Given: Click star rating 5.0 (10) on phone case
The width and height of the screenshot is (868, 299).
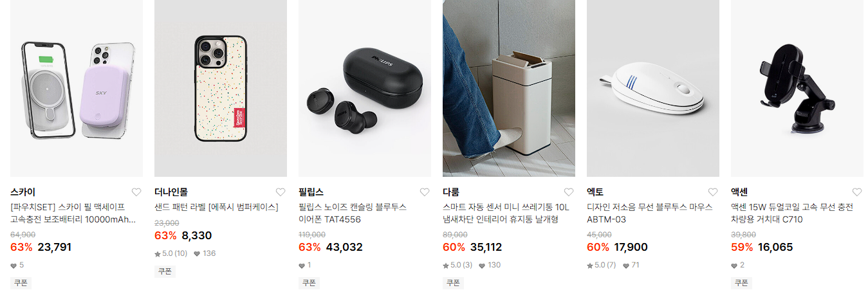Looking at the screenshot, I should (171, 253).
